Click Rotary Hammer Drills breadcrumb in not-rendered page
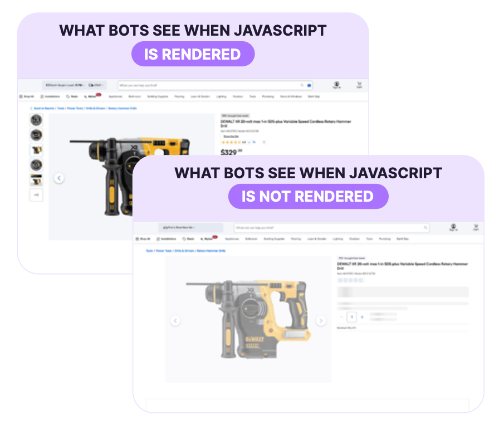This screenshot has width=504, height=434. tap(211, 251)
